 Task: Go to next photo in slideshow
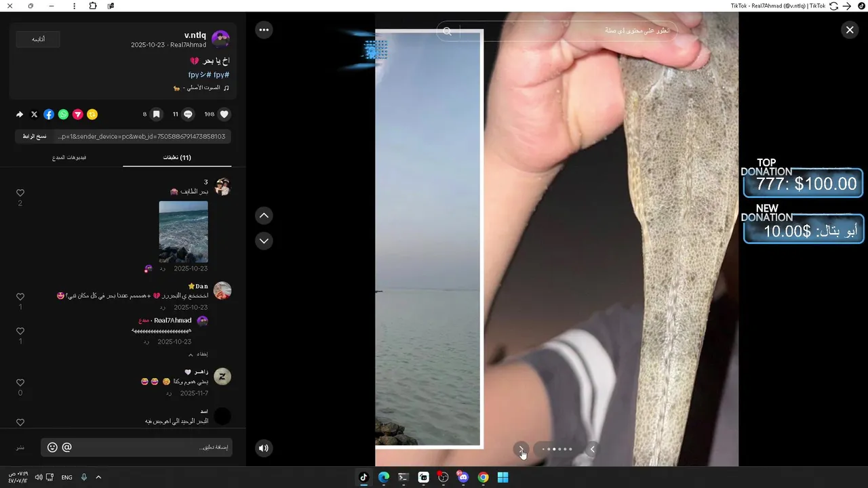pos(521,449)
